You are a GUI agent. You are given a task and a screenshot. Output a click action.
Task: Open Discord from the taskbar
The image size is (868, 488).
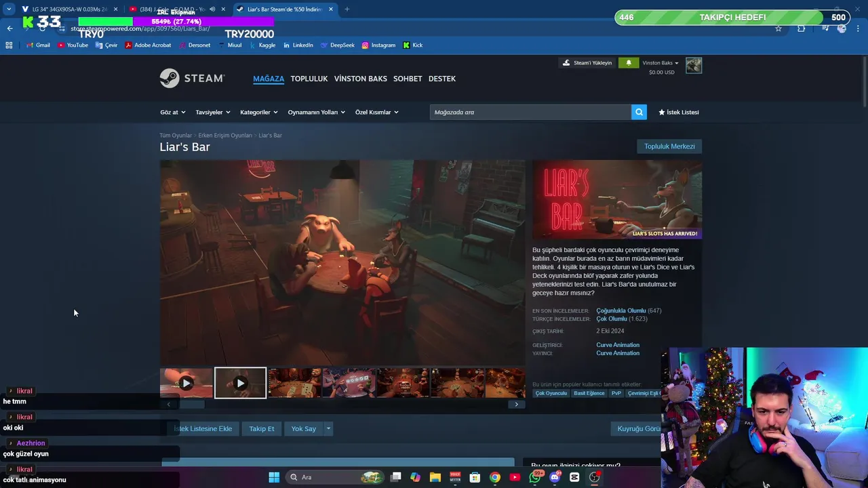click(x=555, y=477)
